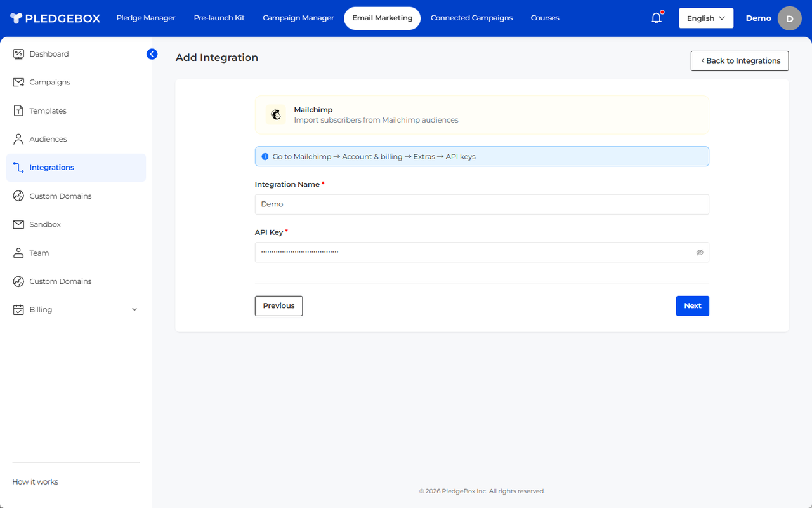Collapse the sidebar with arrow button
Viewport: 812px width, 508px height.
coord(152,54)
